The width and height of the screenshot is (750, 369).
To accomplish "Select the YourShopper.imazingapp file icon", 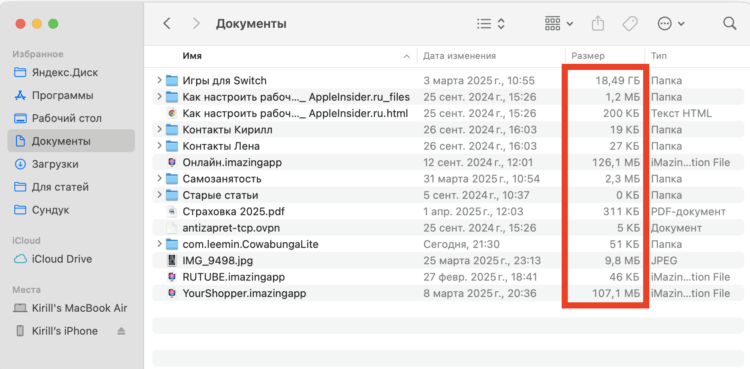I will pyautogui.click(x=172, y=293).
